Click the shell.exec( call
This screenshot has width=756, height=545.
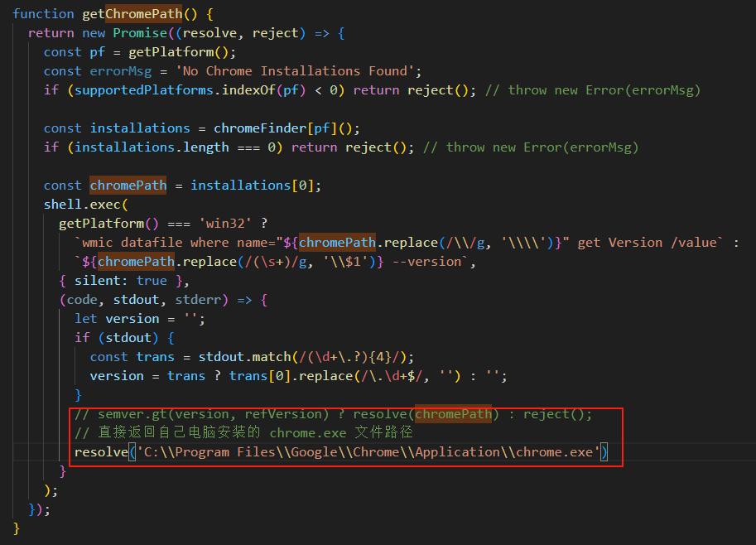coord(86,205)
